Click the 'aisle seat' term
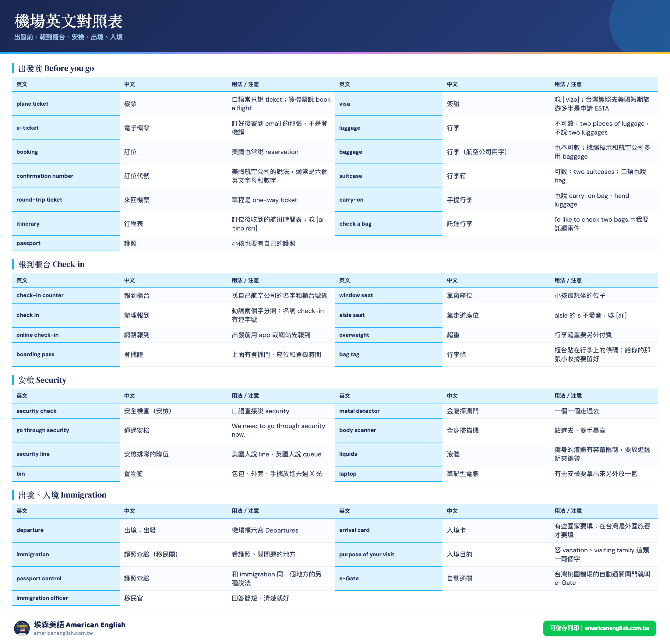The image size is (670, 644). tap(352, 315)
